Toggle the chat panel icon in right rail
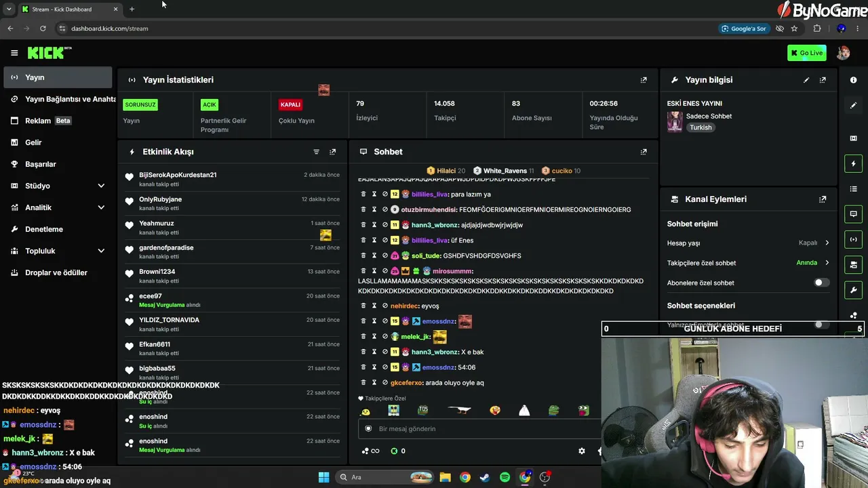The image size is (868, 488). (x=853, y=213)
